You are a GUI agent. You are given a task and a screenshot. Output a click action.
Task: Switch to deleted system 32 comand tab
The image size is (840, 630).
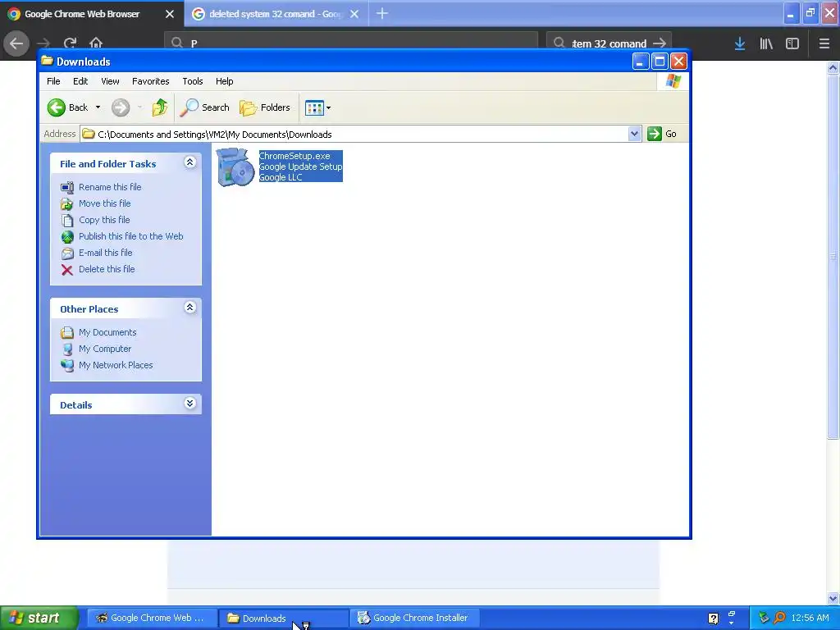(268, 14)
